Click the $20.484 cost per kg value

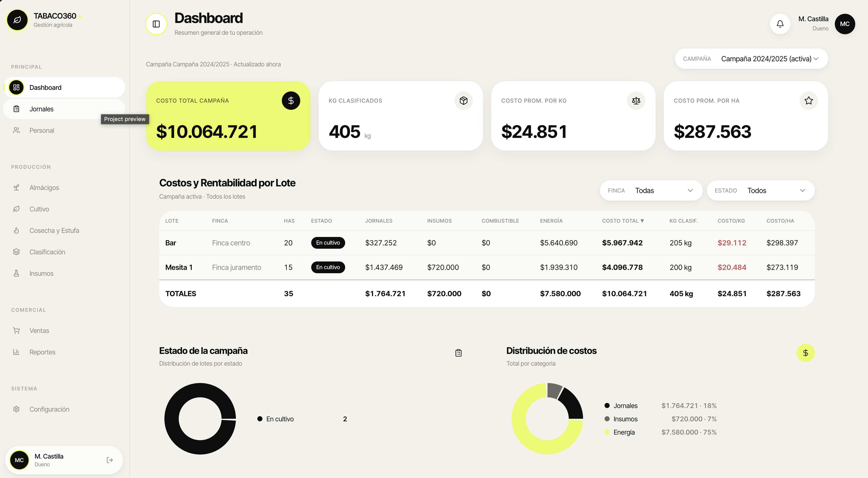tap(731, 267)
